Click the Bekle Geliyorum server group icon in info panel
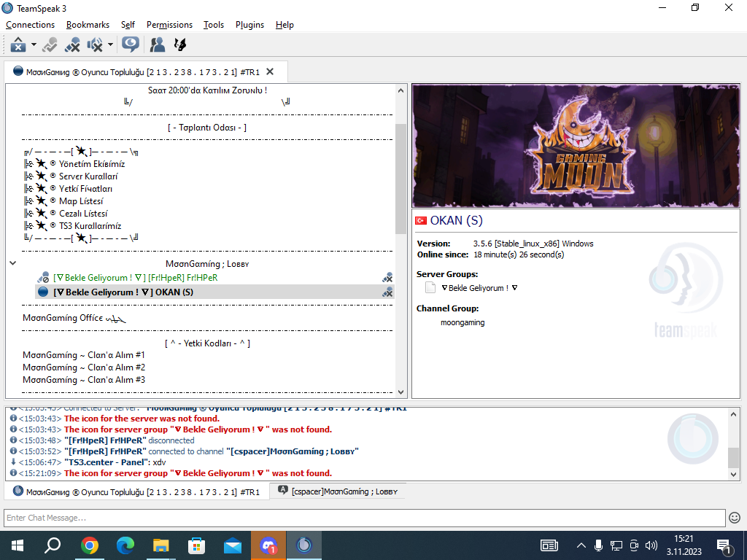 tap(430, 287)
